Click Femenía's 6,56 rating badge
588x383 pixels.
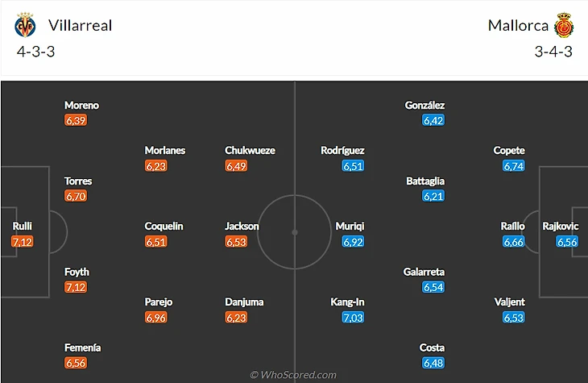pyautogui.click(x=77, y=363)
